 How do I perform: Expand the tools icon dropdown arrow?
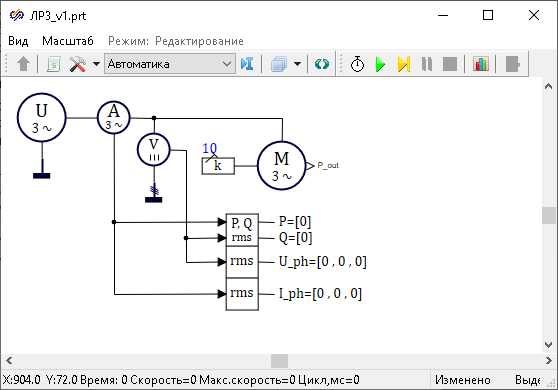point(96,64)
